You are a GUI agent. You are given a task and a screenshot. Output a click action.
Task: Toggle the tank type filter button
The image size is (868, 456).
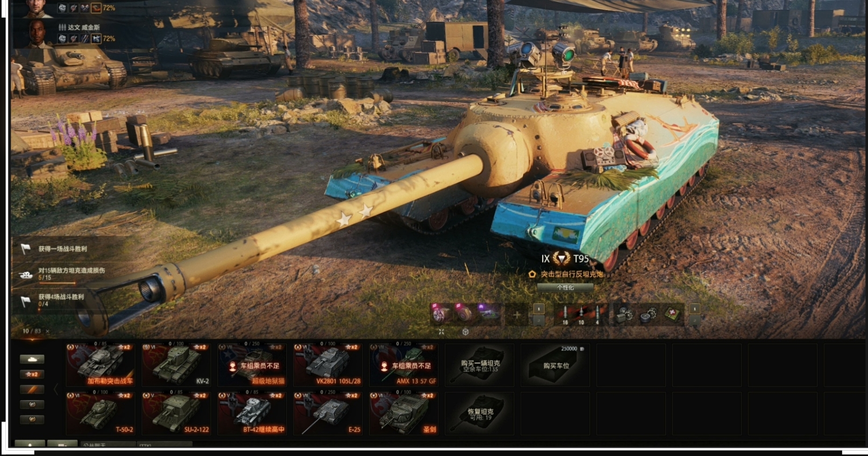click(32, 359)
